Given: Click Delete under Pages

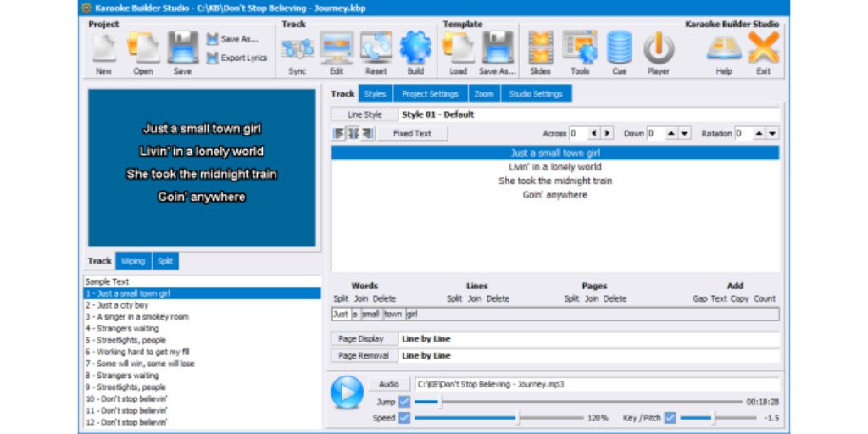Looking at the screenshot, I should pyautogui.click(x=615, y=298).
